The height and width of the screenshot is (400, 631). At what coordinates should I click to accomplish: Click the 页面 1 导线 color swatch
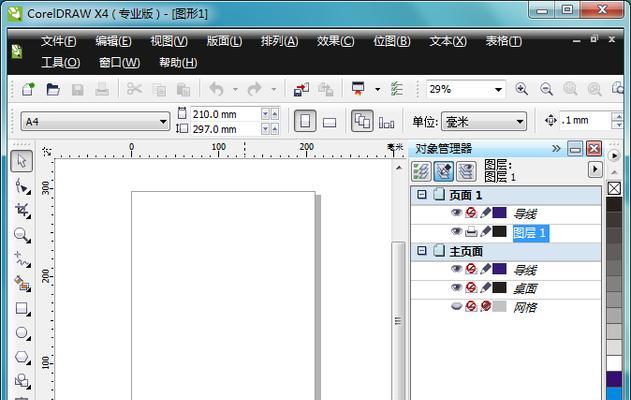[499, 212]
